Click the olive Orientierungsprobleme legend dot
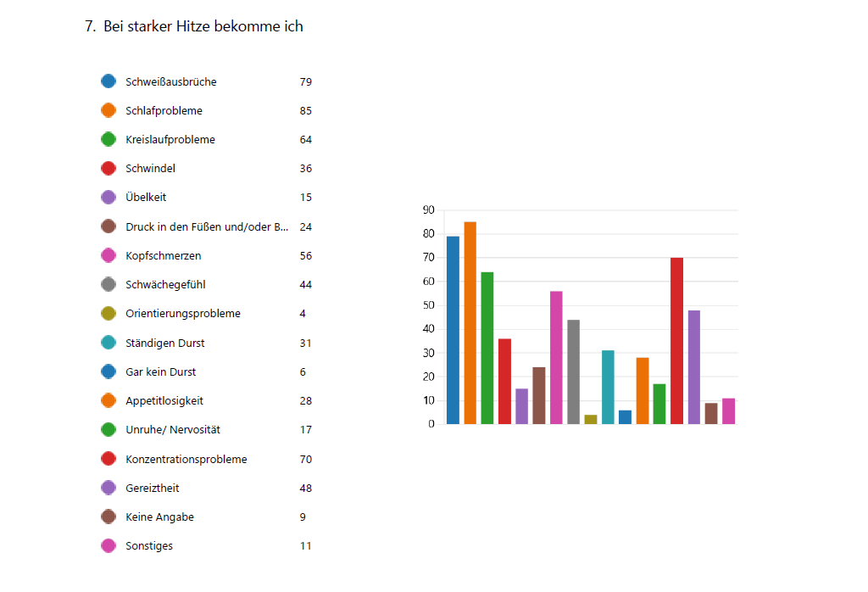 pyautogui.click(x=108, y=314)
